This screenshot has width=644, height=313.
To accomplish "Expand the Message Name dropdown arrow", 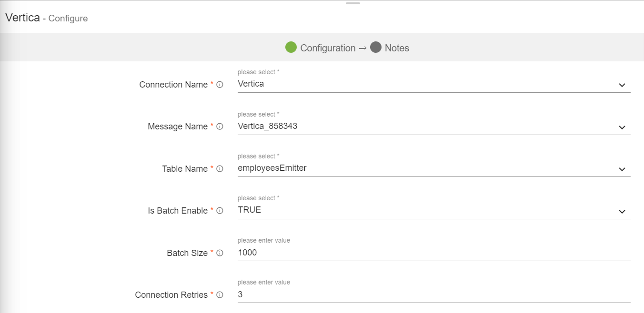I will (622, 127).
